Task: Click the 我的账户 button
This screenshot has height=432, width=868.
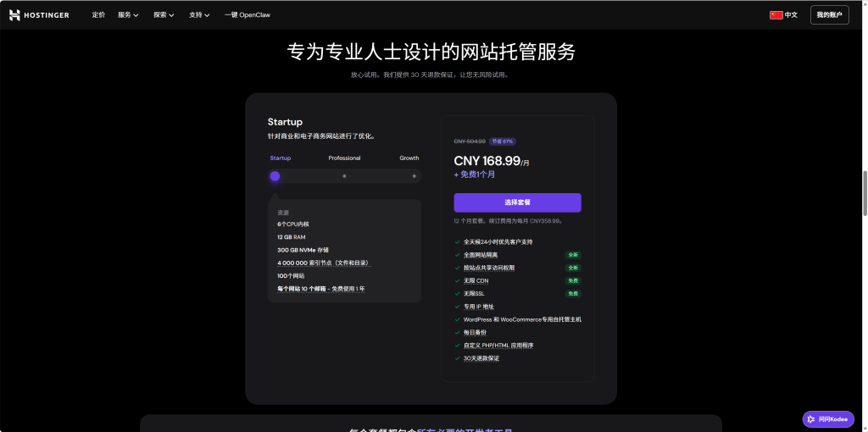Action: coord(829,14)
